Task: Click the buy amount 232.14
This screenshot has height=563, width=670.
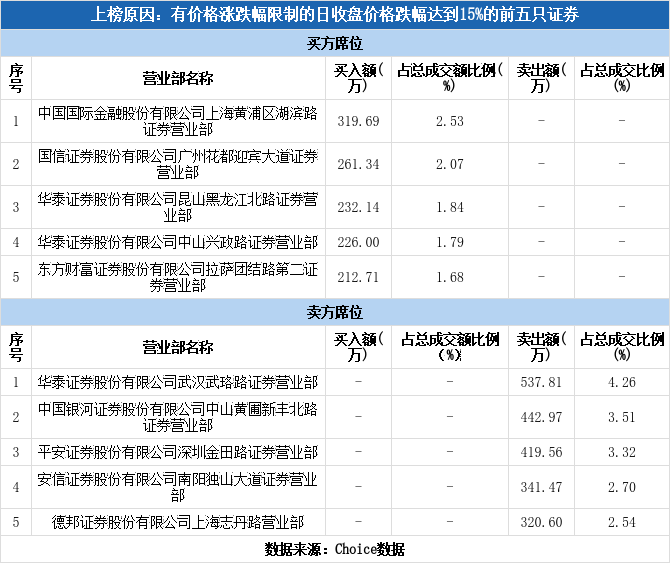Action: [358, 207]
